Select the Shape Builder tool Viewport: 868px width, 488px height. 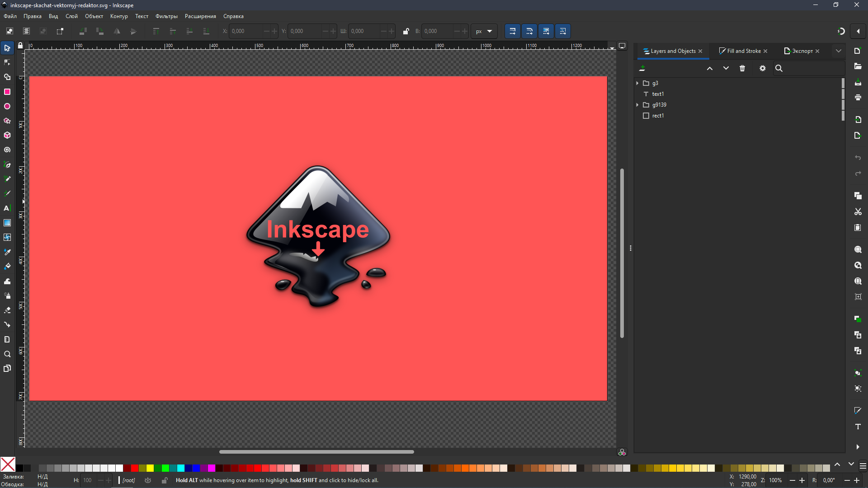[x=7, y=77]
